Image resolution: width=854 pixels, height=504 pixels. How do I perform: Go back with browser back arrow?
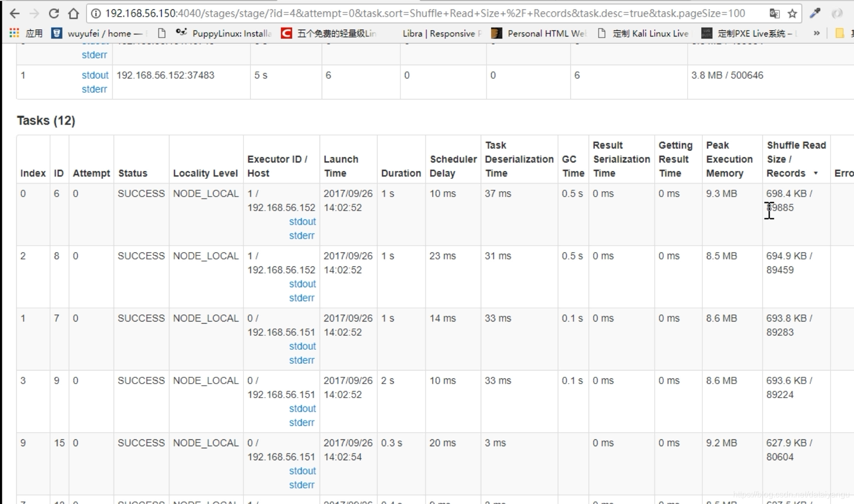(x=15, y=14)
